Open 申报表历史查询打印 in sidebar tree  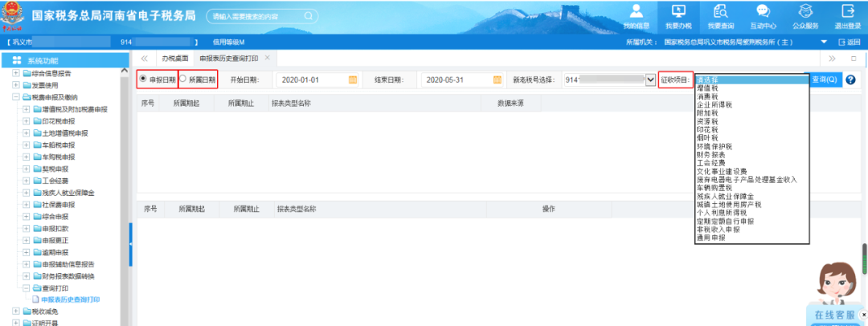pos(71,300)
